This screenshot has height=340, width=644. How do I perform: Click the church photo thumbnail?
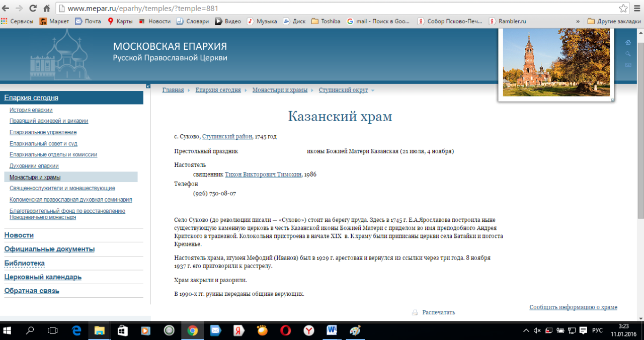click(556, 63)
